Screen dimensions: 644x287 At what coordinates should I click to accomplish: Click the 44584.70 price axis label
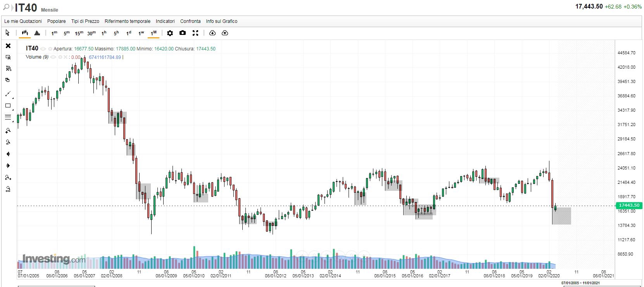(x=627, y=53)
